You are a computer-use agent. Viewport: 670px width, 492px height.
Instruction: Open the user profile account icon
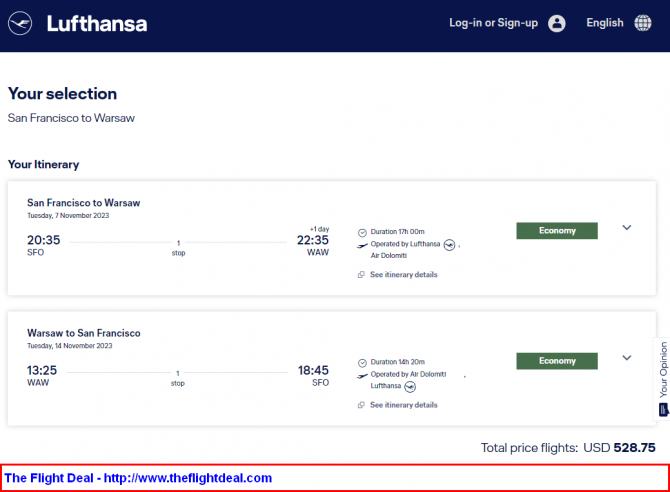[557, 23]
